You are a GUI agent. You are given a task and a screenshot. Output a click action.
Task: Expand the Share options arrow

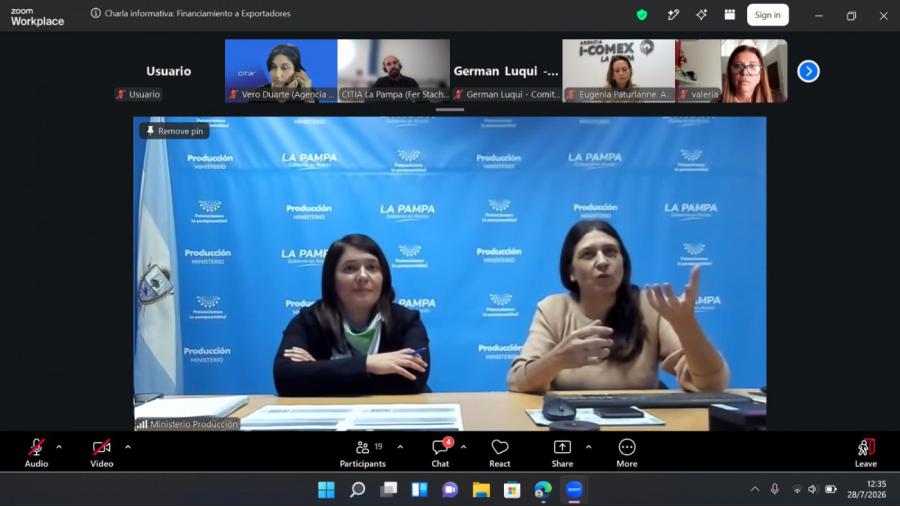point(588,447)
